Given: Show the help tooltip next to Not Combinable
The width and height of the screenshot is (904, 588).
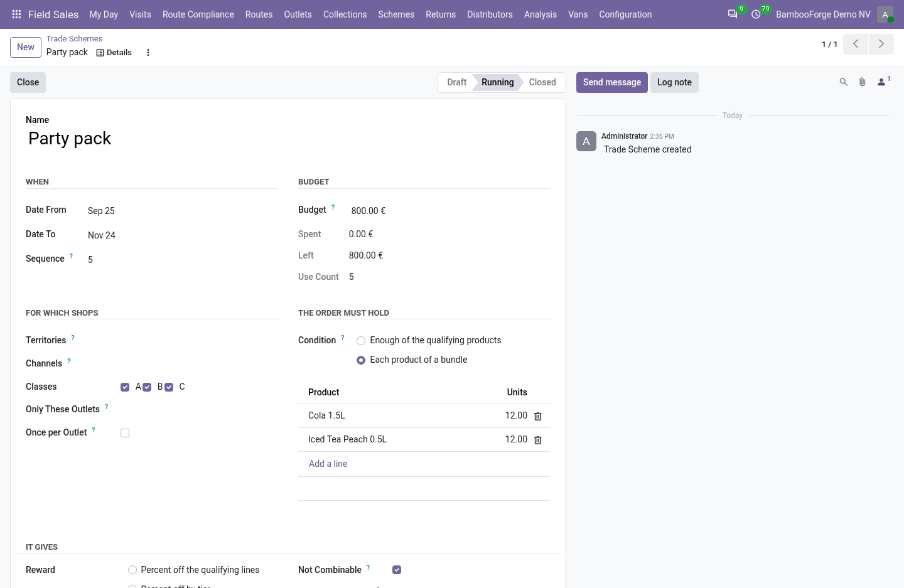Looking at the screenshot, I should point(369,567).
